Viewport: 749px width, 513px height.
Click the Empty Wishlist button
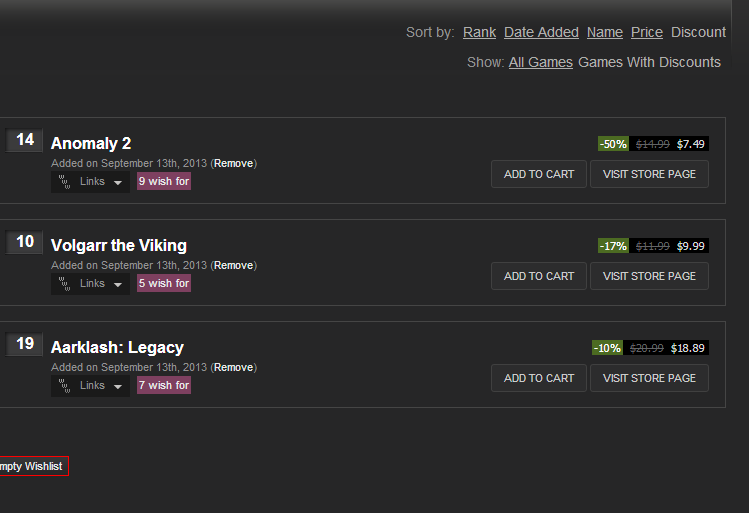tap(31, 466)
